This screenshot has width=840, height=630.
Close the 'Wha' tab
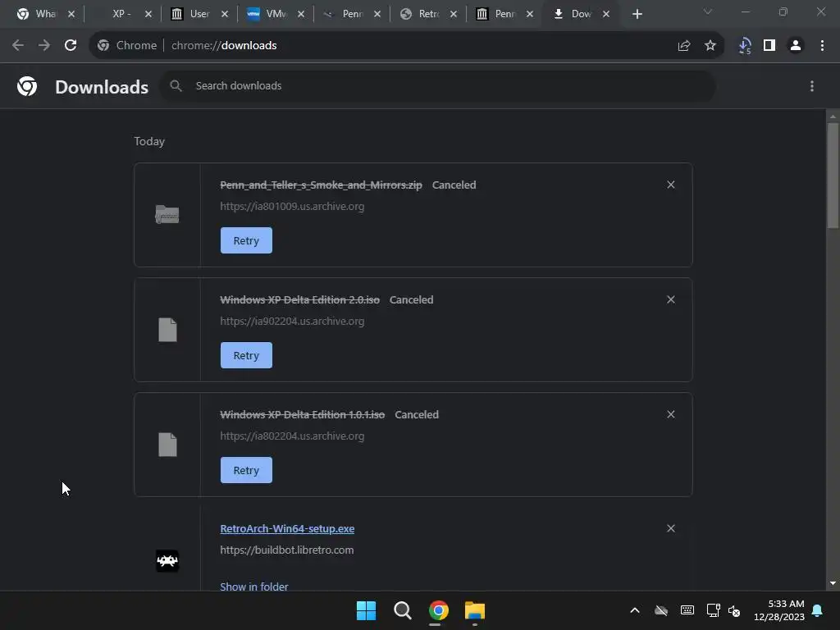coord(71,14)
